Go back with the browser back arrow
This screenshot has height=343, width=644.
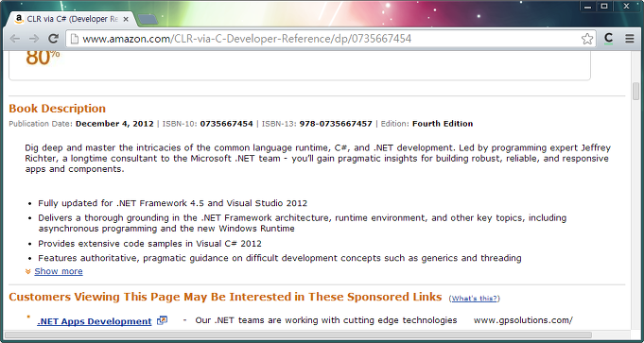coord(15,39)
